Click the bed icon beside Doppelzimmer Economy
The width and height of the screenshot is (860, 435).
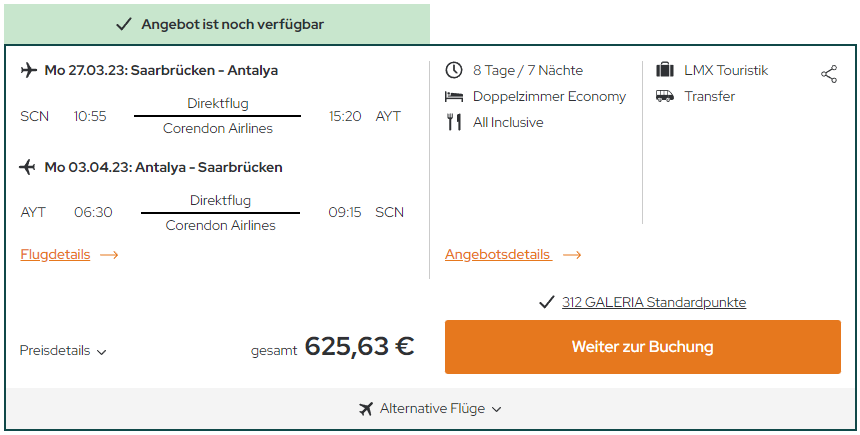pos(454,97)
